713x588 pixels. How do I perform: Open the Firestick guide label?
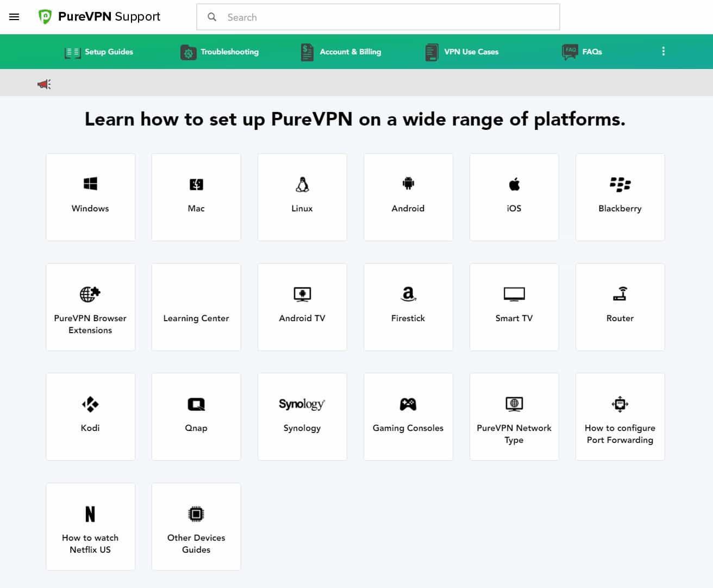click(x=408, y=318)
